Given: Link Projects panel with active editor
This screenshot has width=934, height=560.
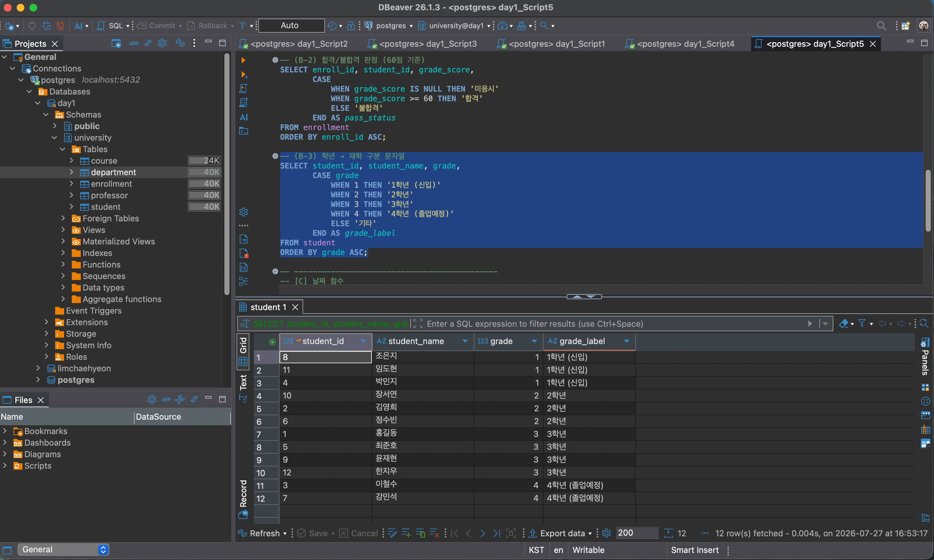Looking at the screenshot, I should coord(148,43).
